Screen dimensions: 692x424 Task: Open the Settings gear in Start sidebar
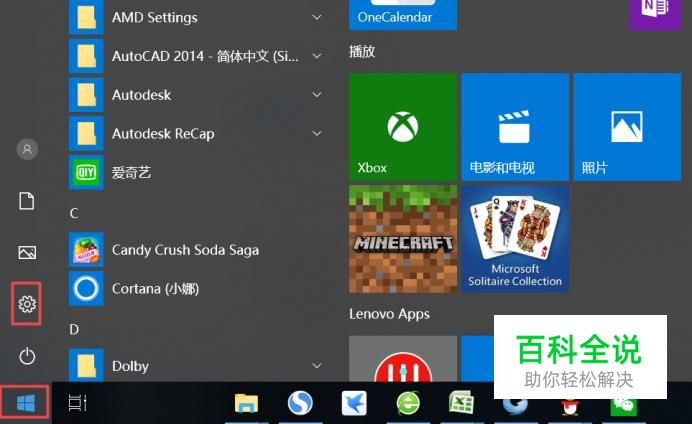point(27,304)
